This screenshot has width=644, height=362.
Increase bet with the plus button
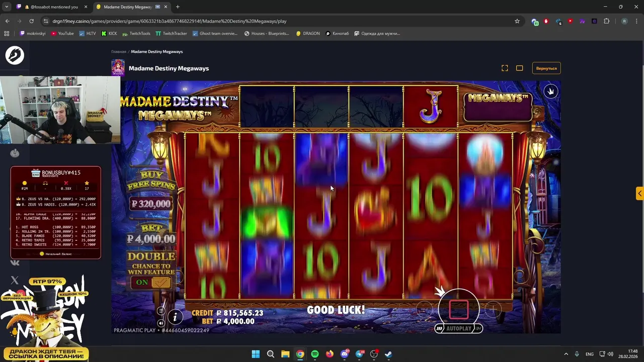(494, 309)
